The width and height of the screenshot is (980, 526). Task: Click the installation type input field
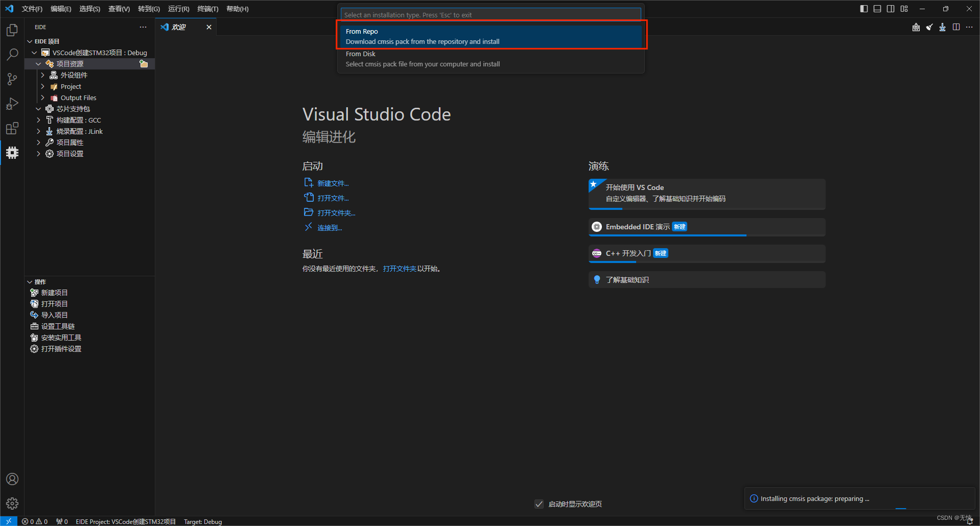(x=491, y=15)
